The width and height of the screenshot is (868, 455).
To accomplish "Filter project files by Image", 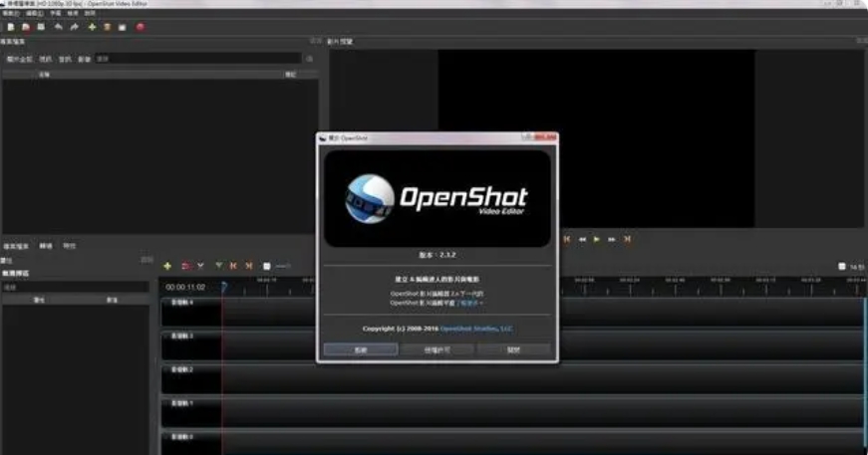I will tap(84, 59).
